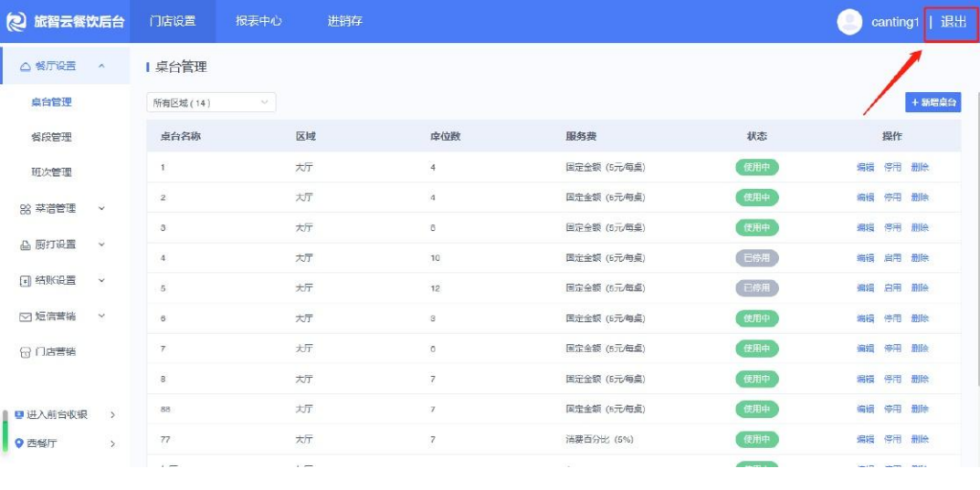Click the 菜谱管理 grid icon

pyautogui.click(x=25, y=209)
